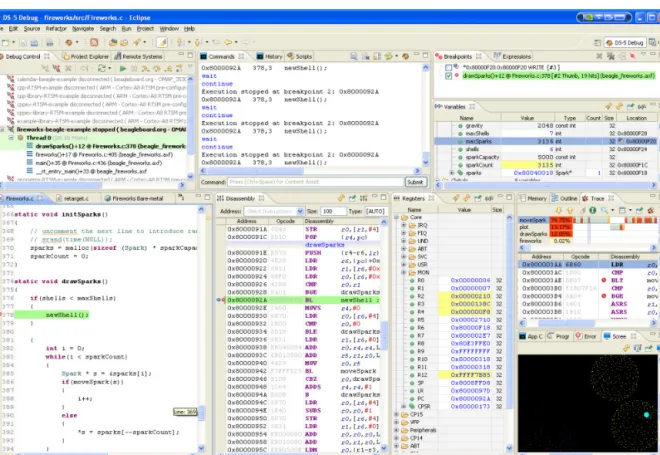Collapse the Core register folder
Screen dimensions: 660x455
(396, 217)
